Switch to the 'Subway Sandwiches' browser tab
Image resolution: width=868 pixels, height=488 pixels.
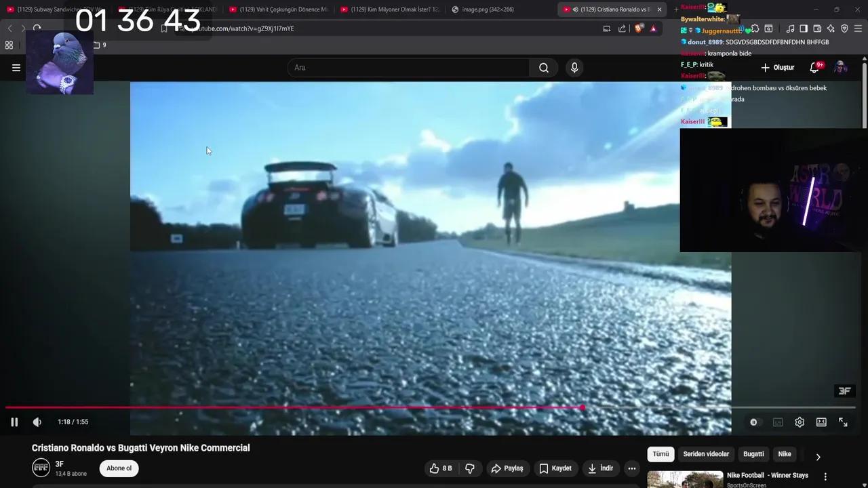coord(56,9)
